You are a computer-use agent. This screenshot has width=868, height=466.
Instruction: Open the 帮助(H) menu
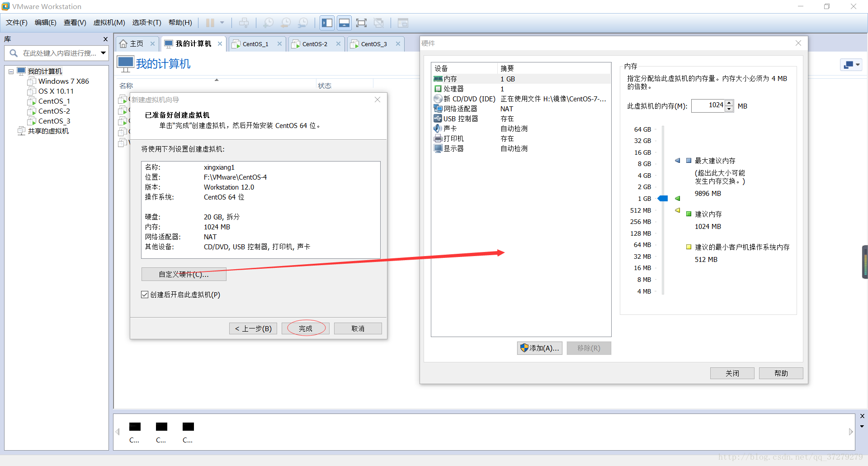pyautogui.click(x=180, y=23)
